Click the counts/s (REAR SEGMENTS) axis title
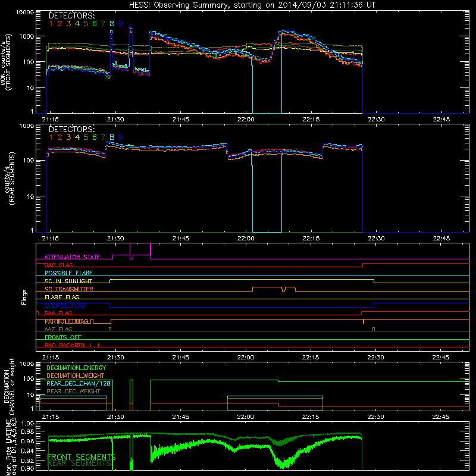Screen dimensions: 476x476 click(x=9, y=178)
